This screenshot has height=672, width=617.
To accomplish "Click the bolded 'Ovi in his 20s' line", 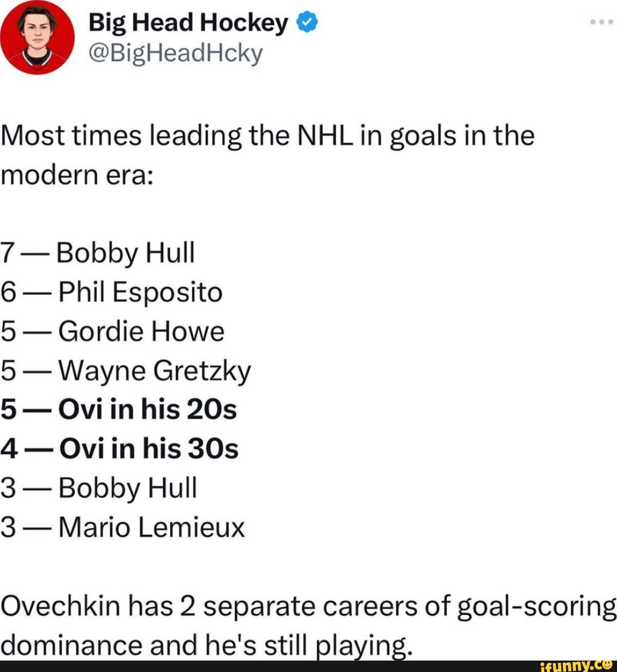I will [120, 408].
